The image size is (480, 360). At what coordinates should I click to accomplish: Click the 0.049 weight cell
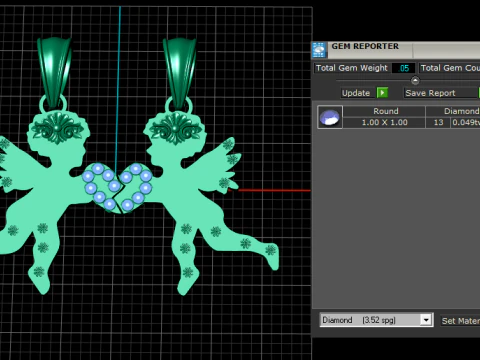466,122
